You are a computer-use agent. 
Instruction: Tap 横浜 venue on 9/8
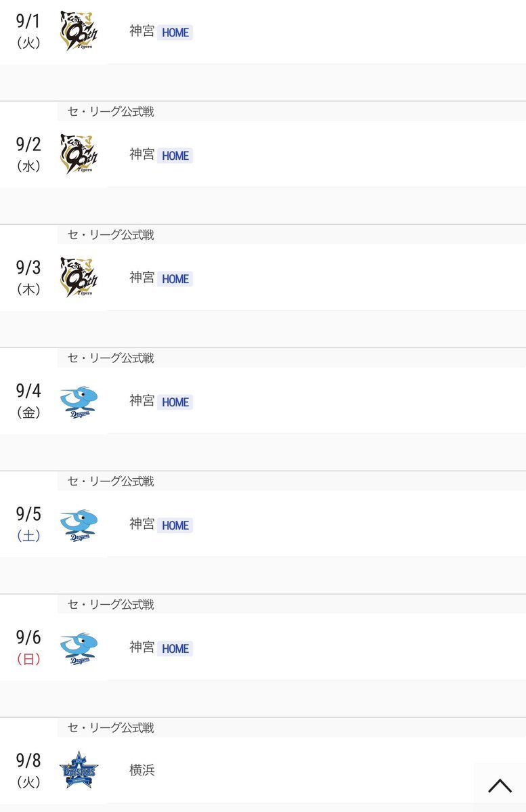(142, 771)
